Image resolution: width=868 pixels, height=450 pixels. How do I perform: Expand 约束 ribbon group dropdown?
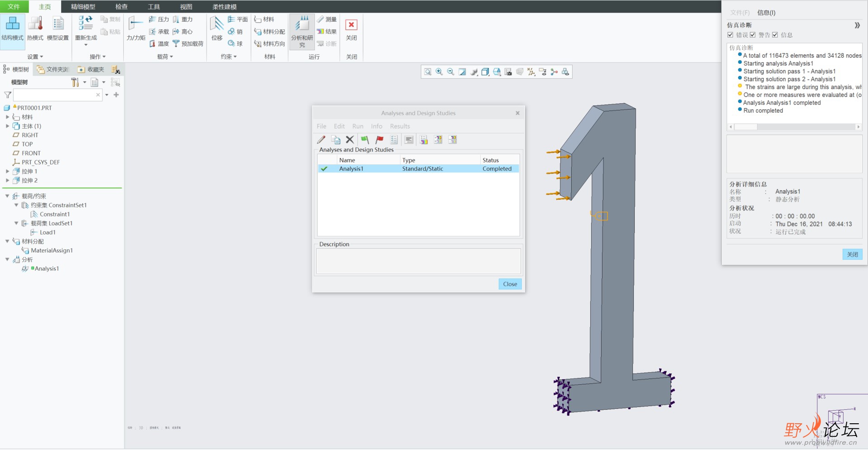(229, 57)
